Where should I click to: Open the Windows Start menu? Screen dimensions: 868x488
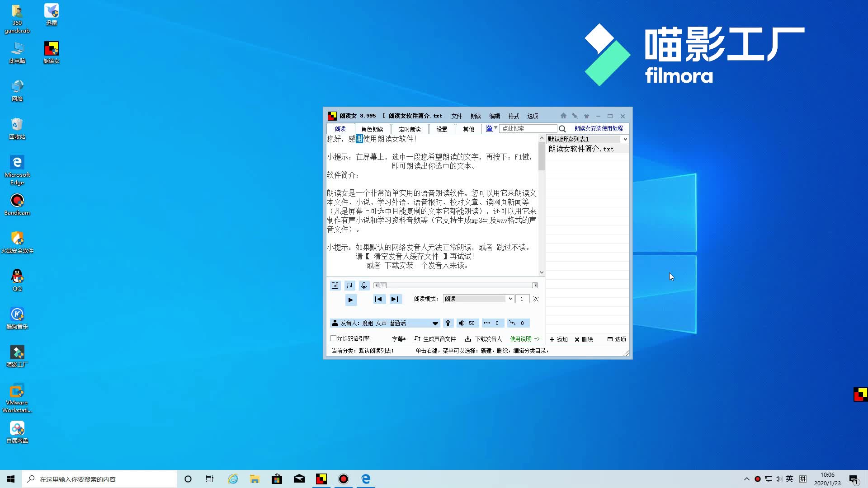tap(11, 479)
